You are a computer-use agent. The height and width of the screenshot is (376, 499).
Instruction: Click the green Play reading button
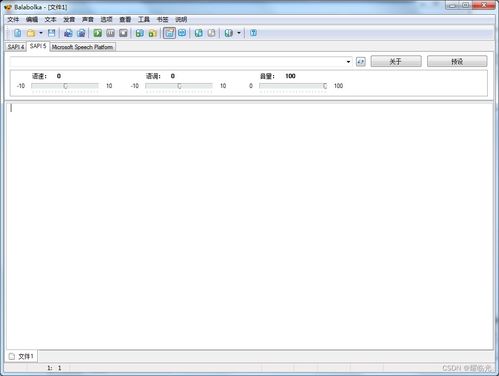click(98, 33)
